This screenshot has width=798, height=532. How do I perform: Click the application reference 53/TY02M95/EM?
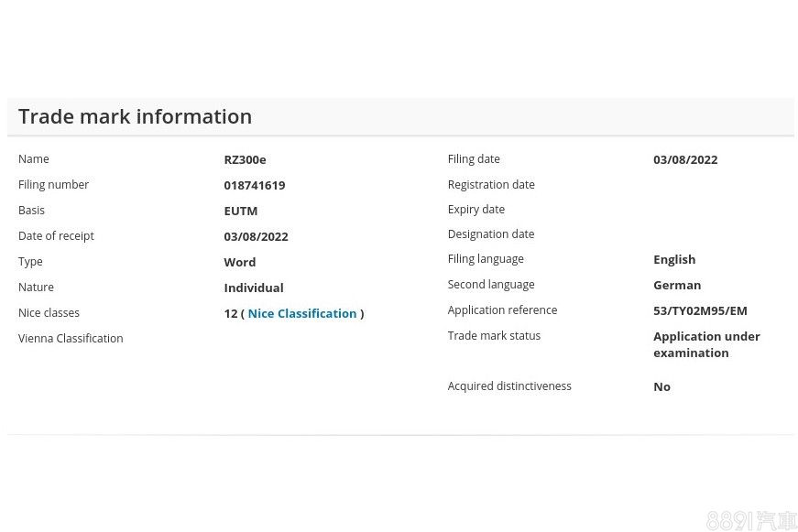(x=700, y=310)
